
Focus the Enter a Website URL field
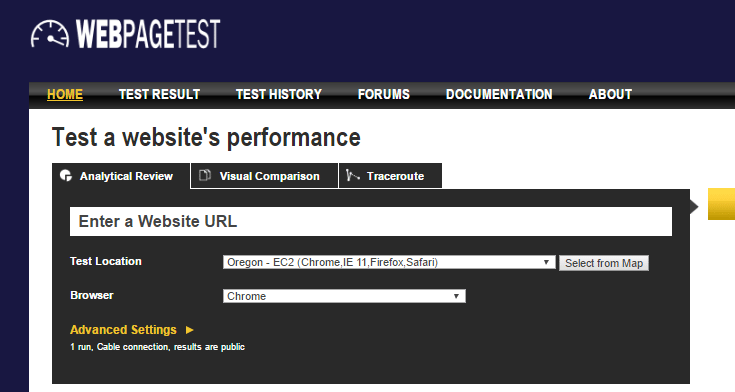(x=371, y=221)
